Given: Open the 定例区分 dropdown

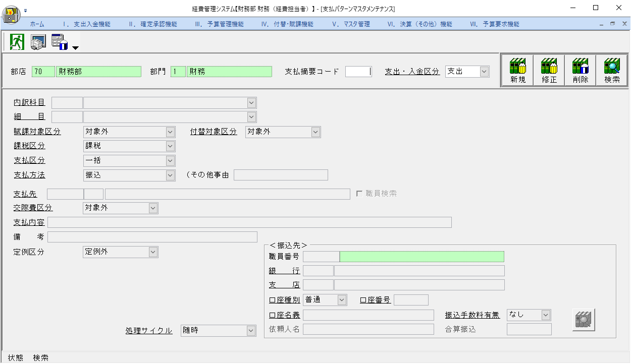Looking at the screenshot, I should pyautogui.click(x=153, y=252).
